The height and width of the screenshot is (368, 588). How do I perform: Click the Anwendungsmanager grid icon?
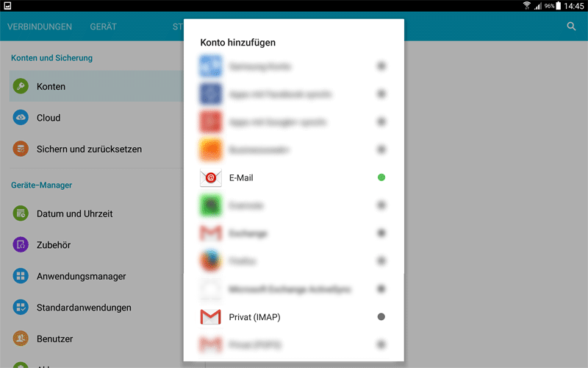click(21, 277)
